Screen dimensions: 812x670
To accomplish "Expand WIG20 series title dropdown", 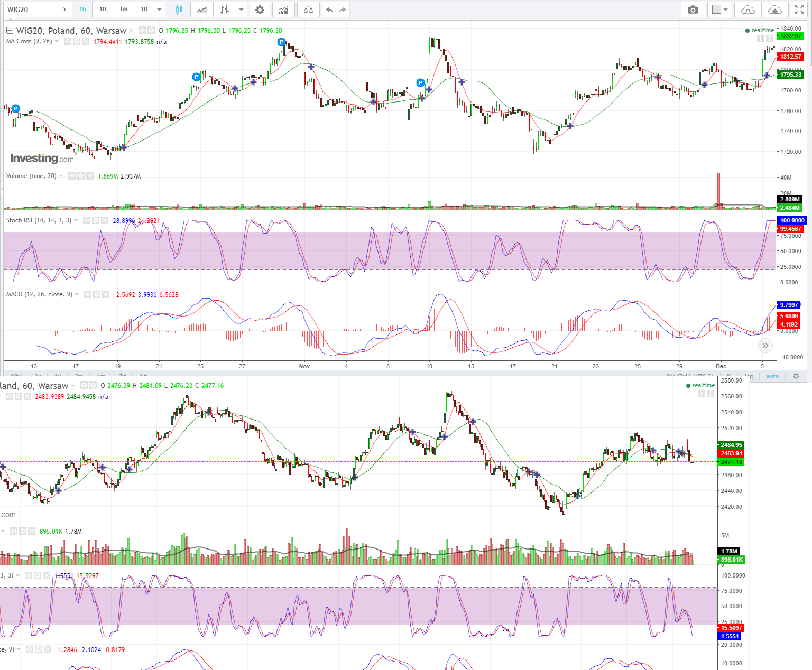I will 131,31.
